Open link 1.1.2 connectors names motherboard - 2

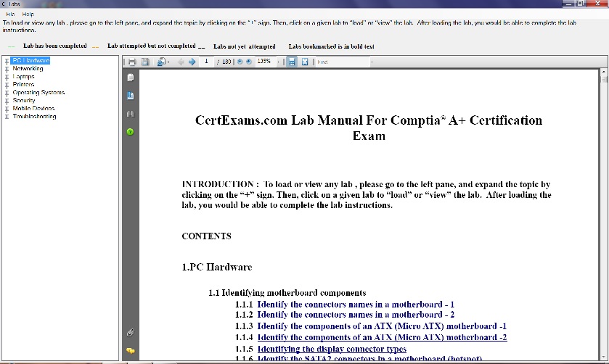(356, 315)
